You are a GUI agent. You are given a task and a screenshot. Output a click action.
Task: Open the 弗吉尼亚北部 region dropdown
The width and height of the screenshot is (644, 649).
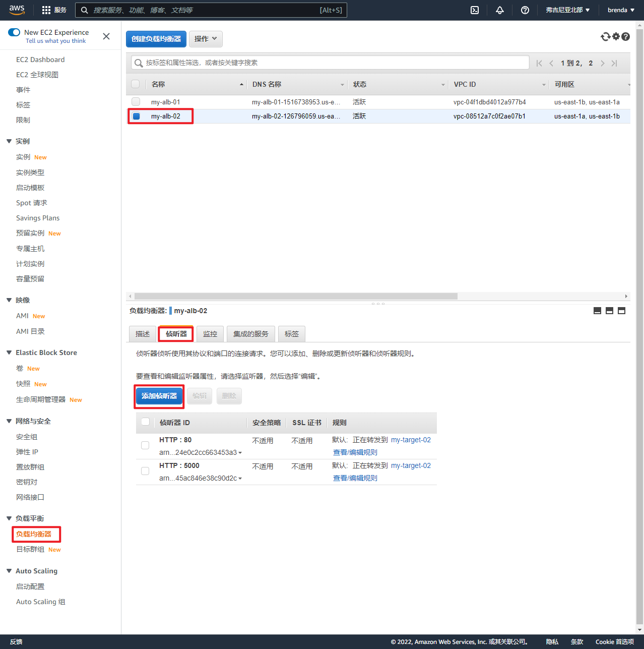pos(568,10)
